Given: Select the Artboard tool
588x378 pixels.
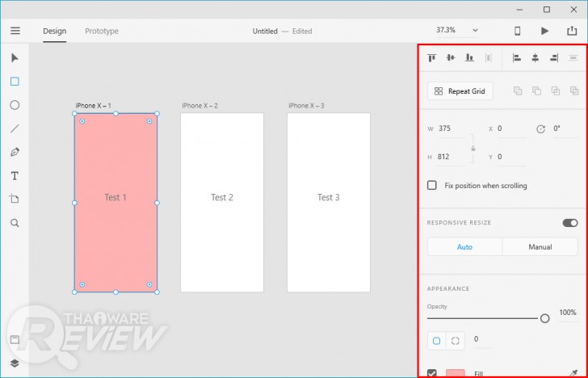Looking at the screenshot, I should click(x=15, y=199).
